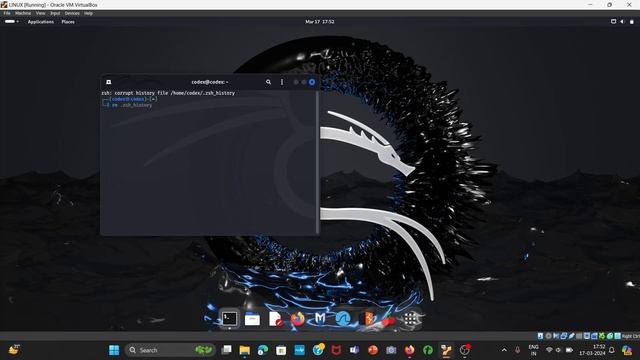Open Task View on the Windows taskbar
640x360 pixels.
coord(226,350)
